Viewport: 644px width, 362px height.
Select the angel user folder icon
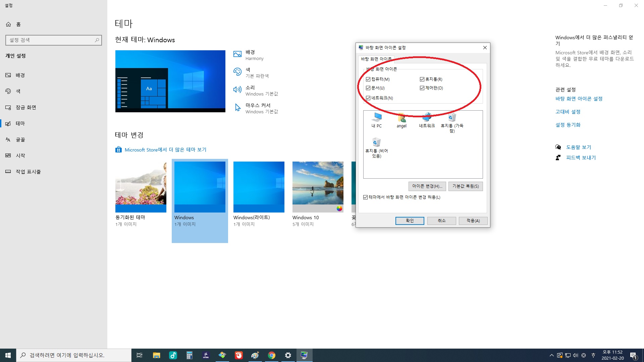point(401,118)
